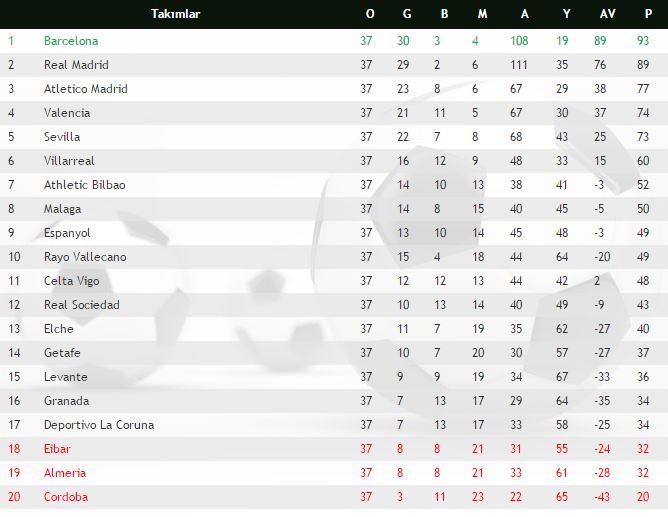Sort by the P points column header
The height and width of the screenshot is (517, 668).
click(641, 14)
